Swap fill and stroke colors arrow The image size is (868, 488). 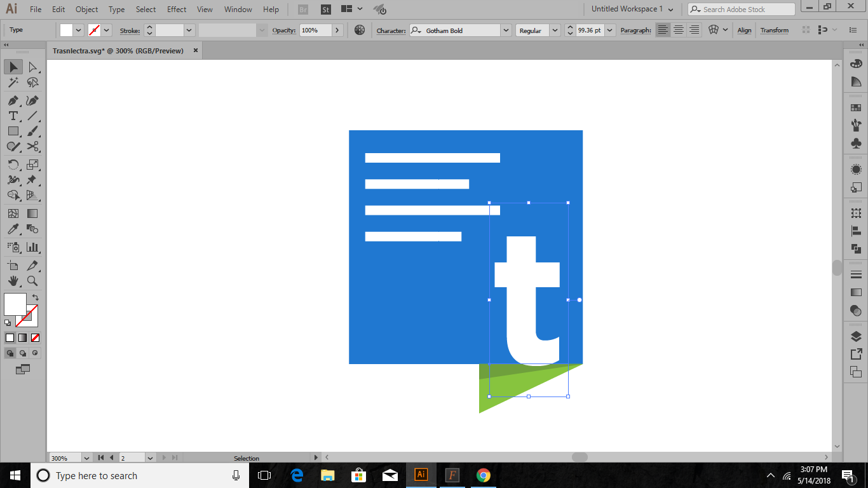coord(36,297)
